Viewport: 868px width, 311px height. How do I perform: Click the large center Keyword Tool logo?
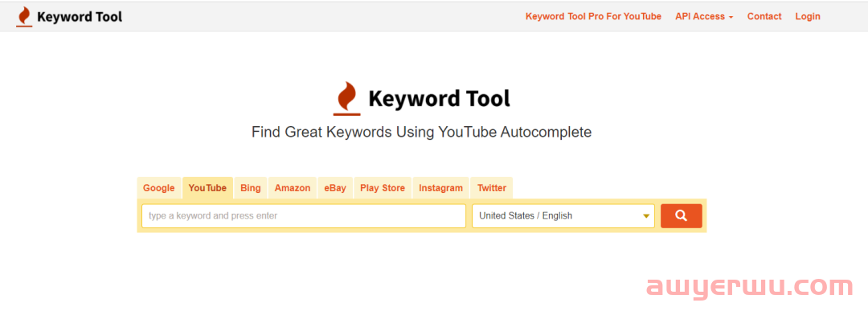point(421,99)
